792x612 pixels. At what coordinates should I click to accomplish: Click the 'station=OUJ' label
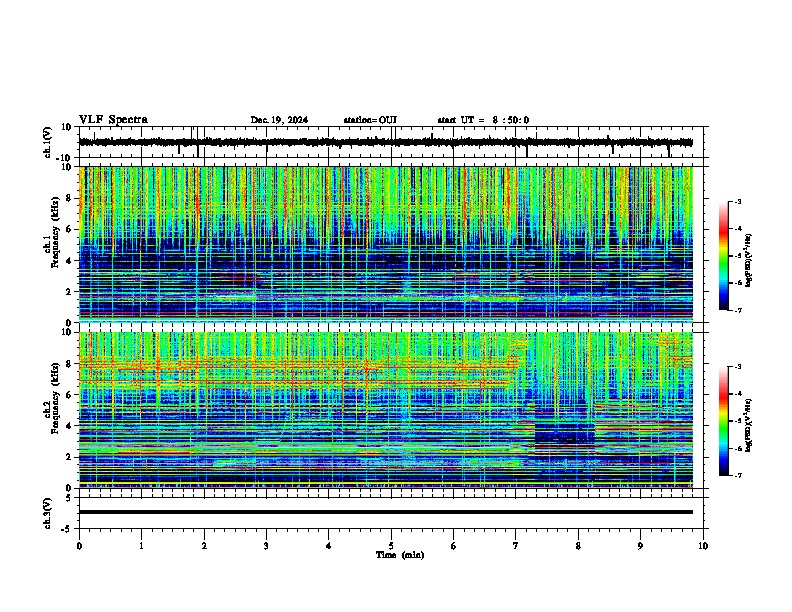tap(370, 120)
